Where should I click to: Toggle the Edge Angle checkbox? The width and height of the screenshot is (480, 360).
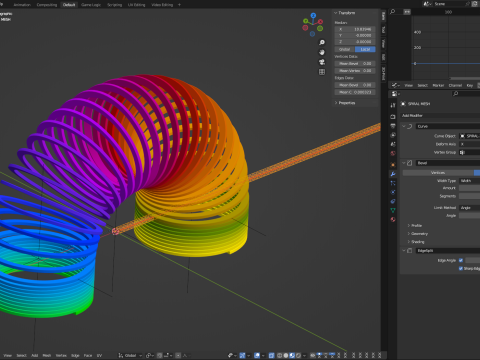461,260
